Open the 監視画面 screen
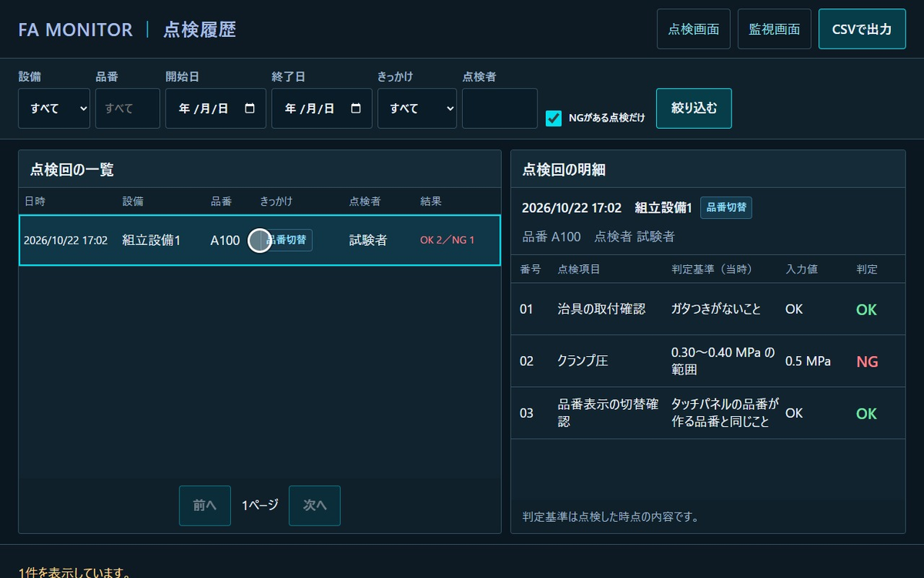The image size is (924, 578). point(775,29)
